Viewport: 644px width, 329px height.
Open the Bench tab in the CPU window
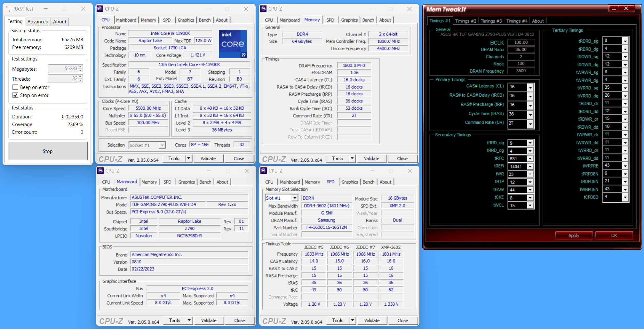pos(205,20)
